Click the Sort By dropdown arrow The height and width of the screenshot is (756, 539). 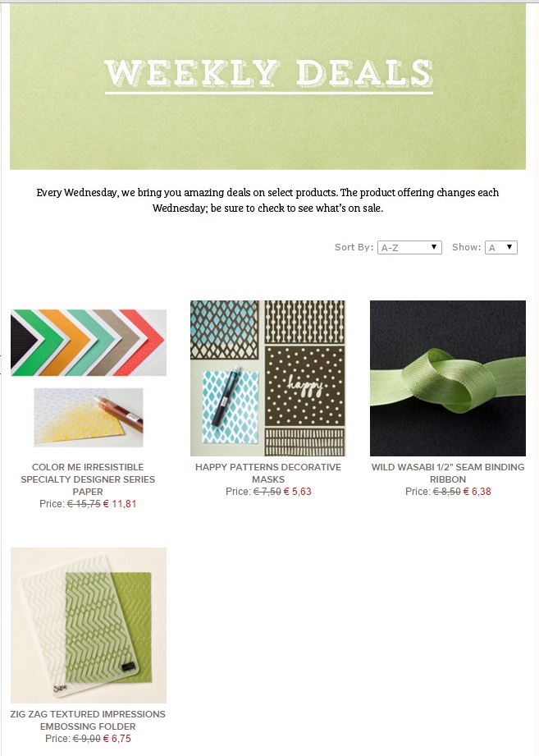[434, 247]
